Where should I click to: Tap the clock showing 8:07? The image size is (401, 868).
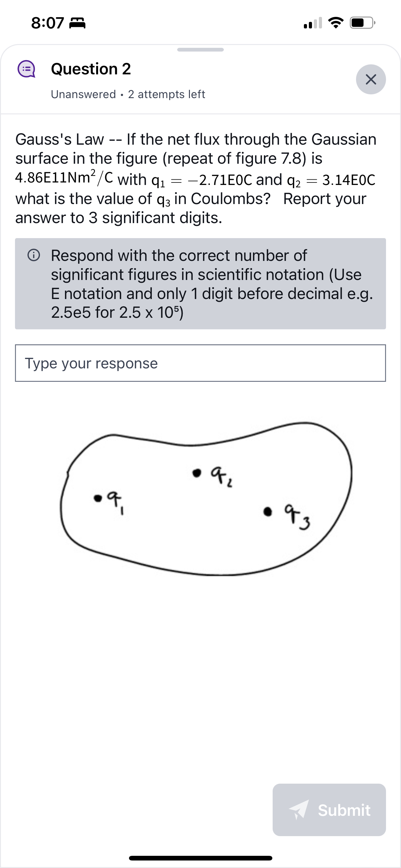click(47, 23)
